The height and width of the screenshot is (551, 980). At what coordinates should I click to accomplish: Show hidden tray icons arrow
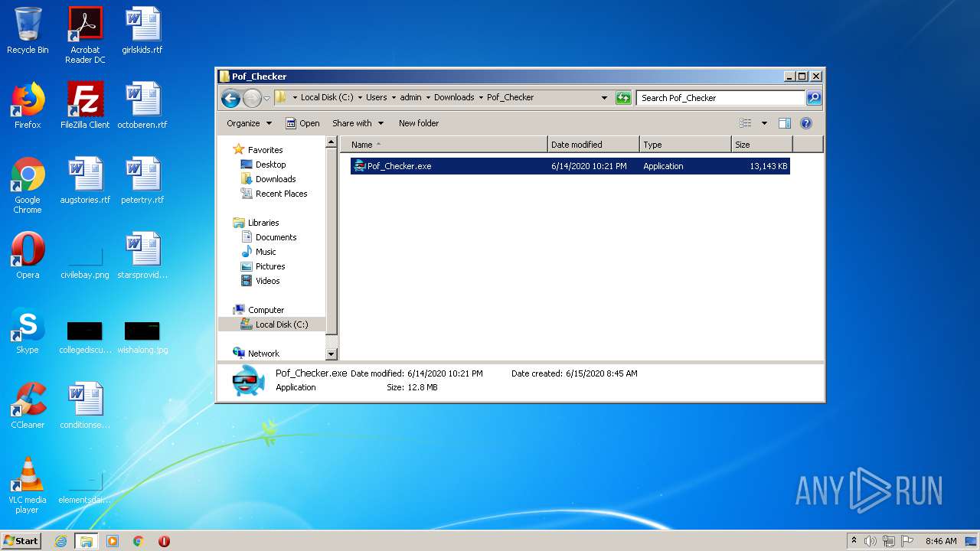[854, 541]
